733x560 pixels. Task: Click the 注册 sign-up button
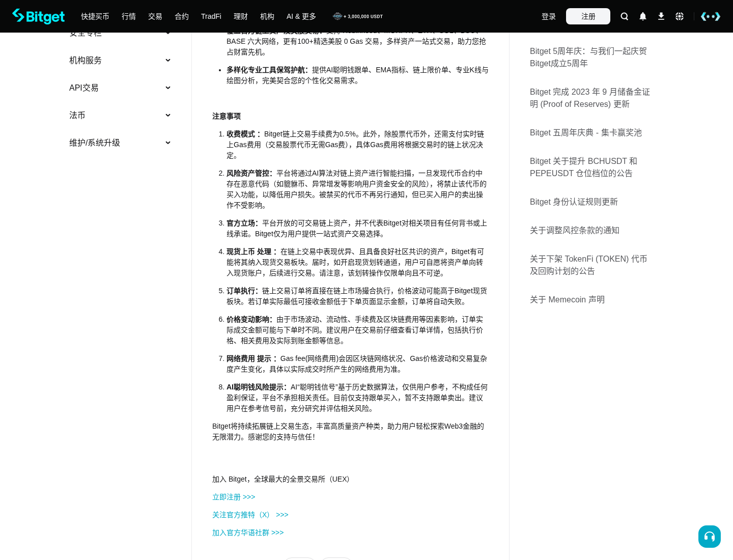coord(588,16)
